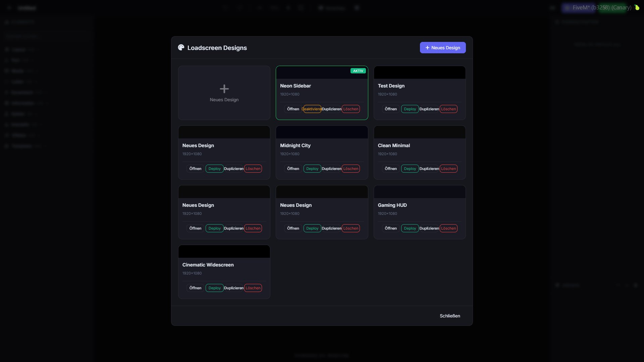
Task: Select the Test Design preview thumbnail
Action: click(x=420, y=72)
